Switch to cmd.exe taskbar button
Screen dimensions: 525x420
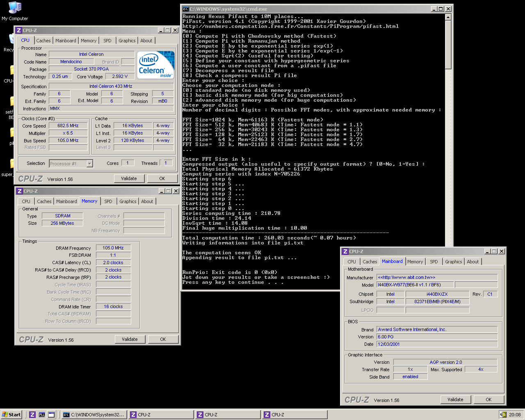click(94, 415)
